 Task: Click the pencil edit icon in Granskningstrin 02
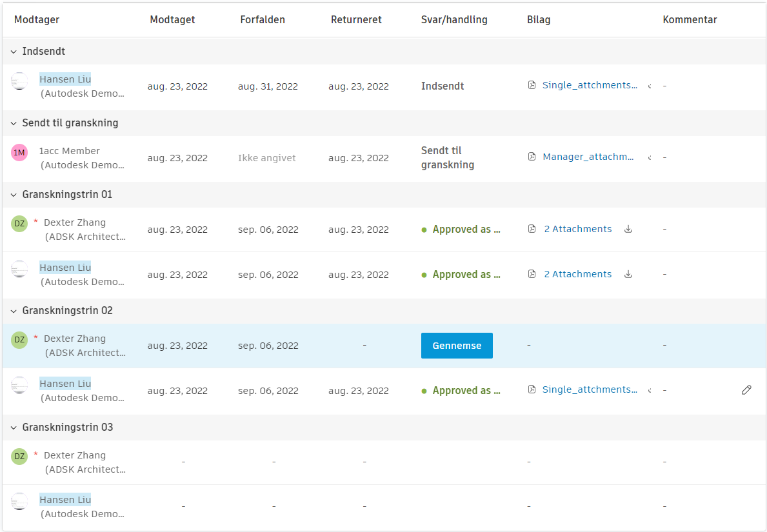[x=746, y=390]
